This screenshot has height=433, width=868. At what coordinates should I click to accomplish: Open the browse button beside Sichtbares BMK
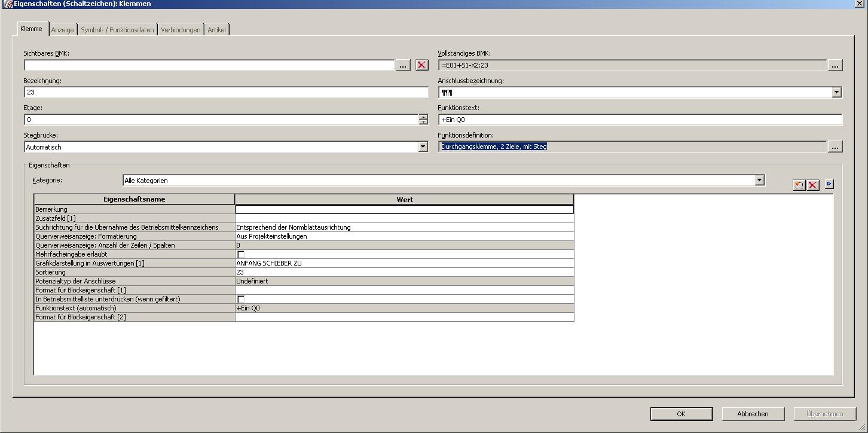403,65
